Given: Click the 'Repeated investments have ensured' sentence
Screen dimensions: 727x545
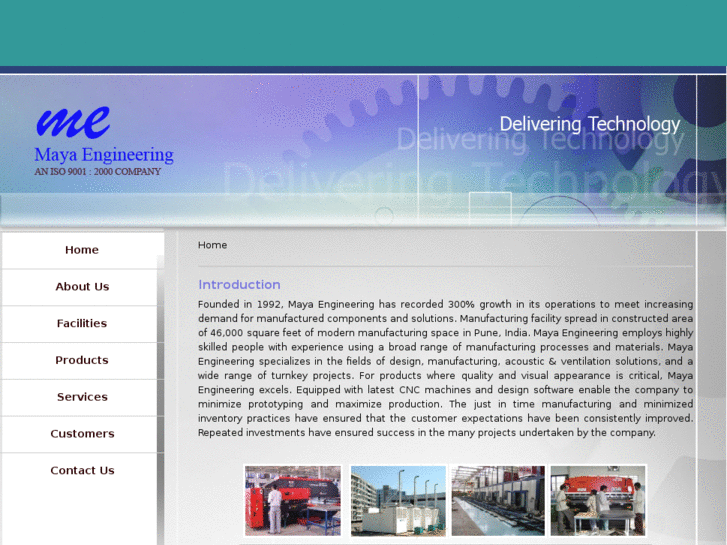Looking at the screenshot, I should [427, 432].
